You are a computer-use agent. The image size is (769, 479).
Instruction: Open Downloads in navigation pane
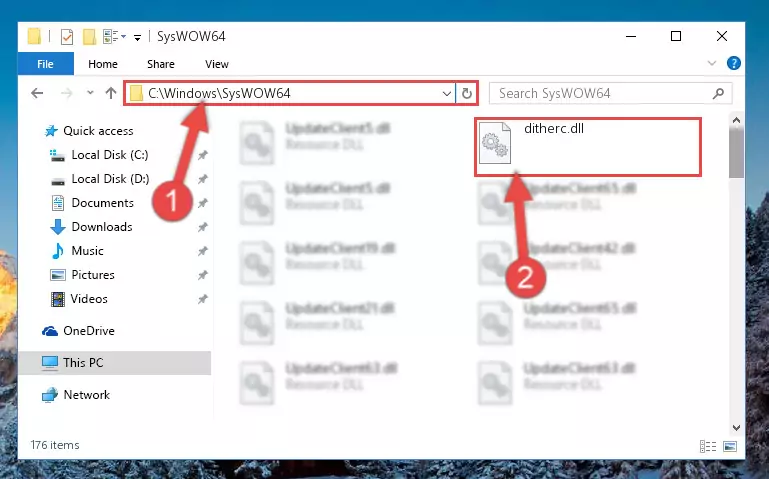[102, 227]
